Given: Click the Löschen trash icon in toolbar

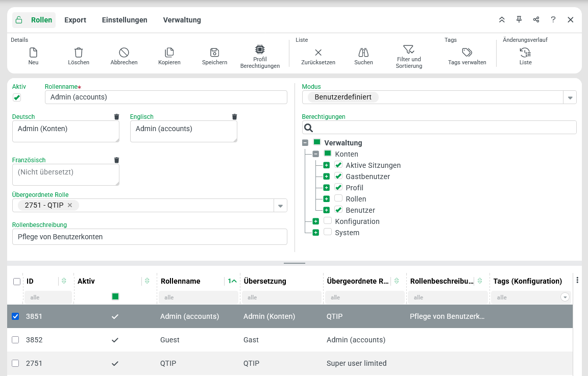Looking at the screenshot, I should (x=79, y=52).
